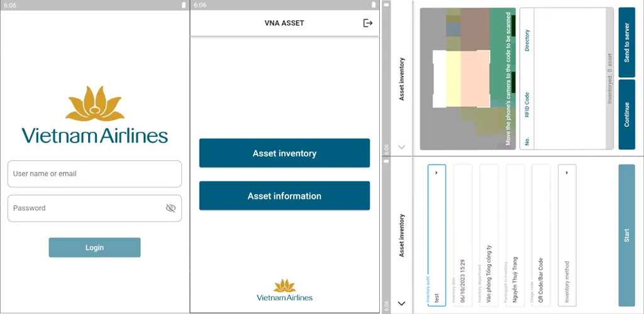Screen dimensions: 644x314
Task: Tap the Login button
Action: 94,247
